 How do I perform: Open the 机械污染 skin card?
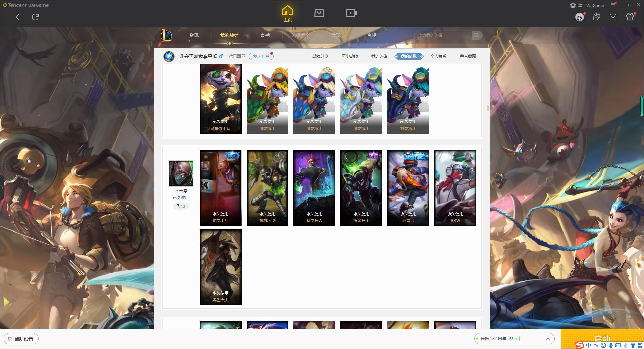point(267,188)
